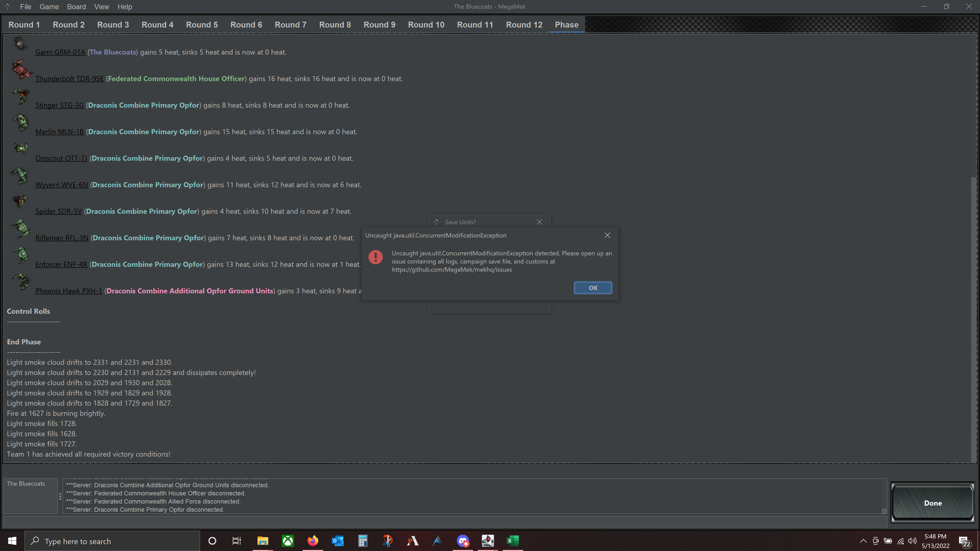Click the red error icon in dialog

pyautogui.click(x=375, y=257)
